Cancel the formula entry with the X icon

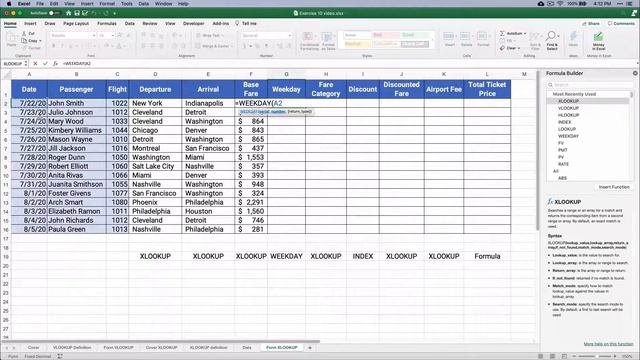(35, 64)
